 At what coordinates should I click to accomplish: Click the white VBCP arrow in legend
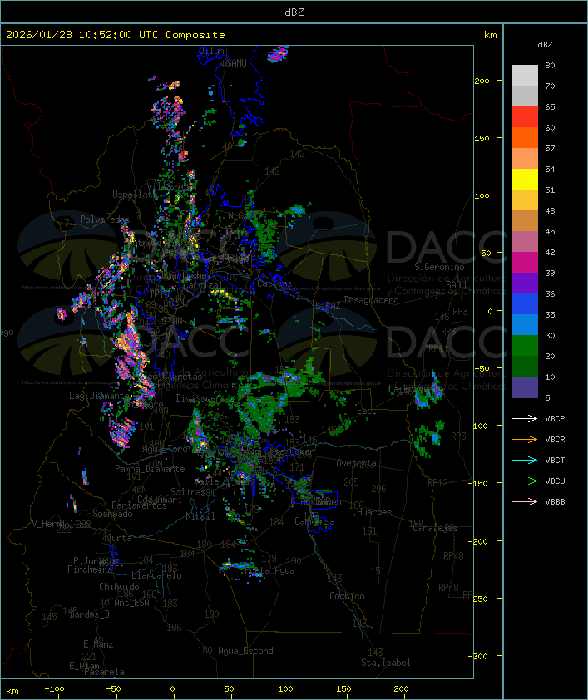coord(526,418)
